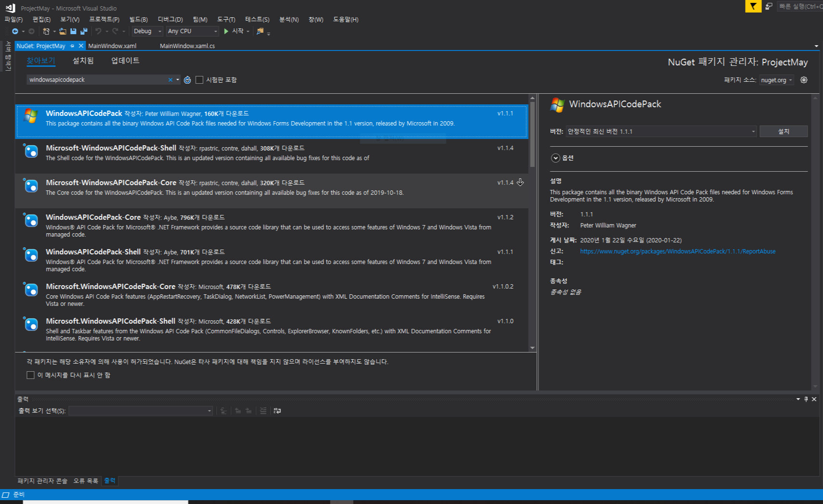
Task: Click the Find in Files toolbar icon
Action: (x=260, y=31)
